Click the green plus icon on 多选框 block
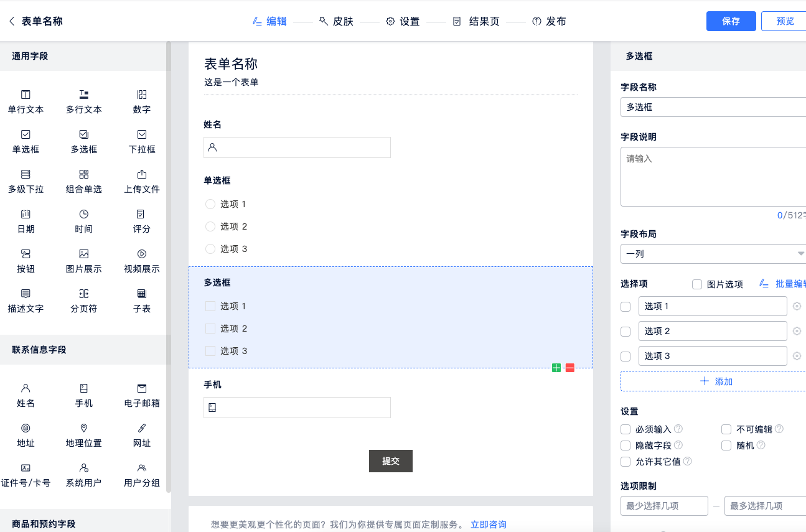 [x=556, y=368]
